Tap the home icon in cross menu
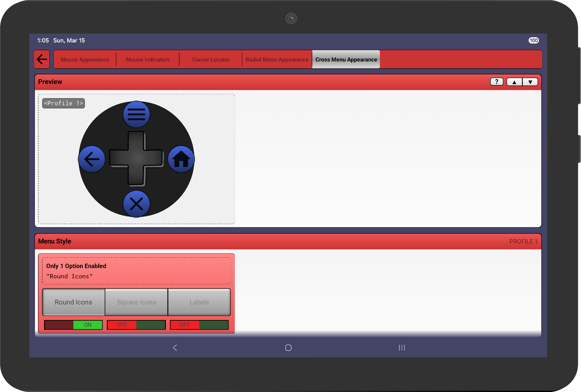This screenshot has width=581, height=392. tap(181, 159)
